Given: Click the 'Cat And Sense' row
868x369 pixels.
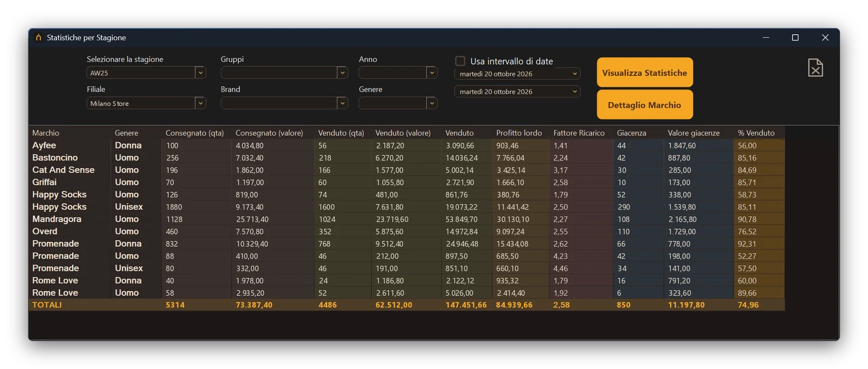Looking at the screenshot, I should [x=407, y=170].
